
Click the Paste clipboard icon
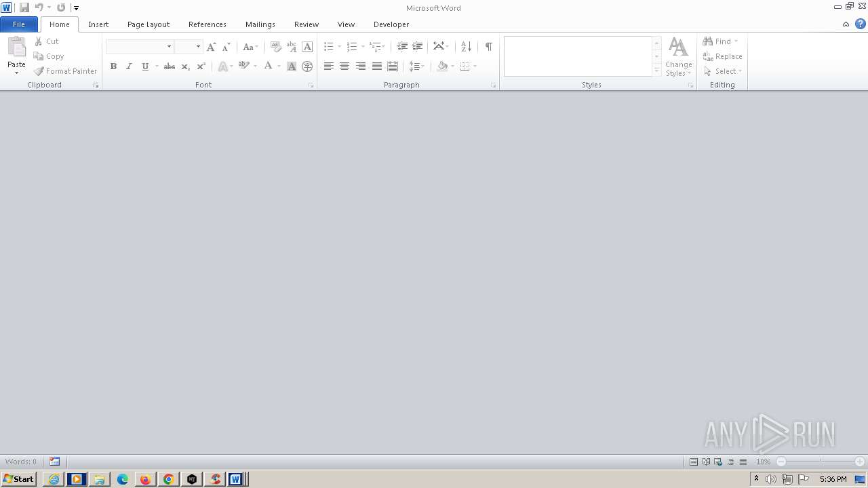coord(16,47)
